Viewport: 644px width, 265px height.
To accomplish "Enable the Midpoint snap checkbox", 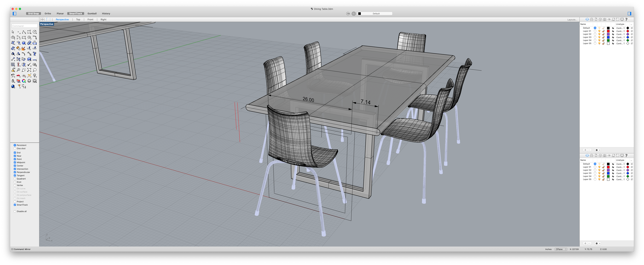I will click(15, 162).
